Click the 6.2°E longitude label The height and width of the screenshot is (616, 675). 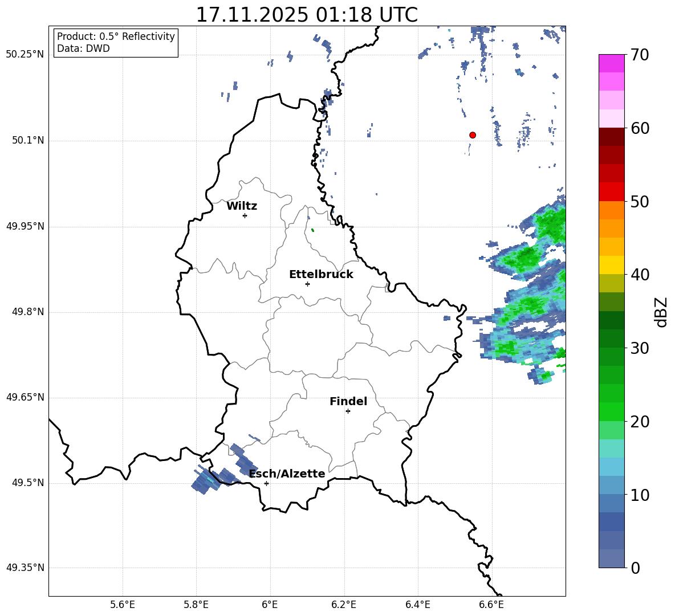coord(344,605)
